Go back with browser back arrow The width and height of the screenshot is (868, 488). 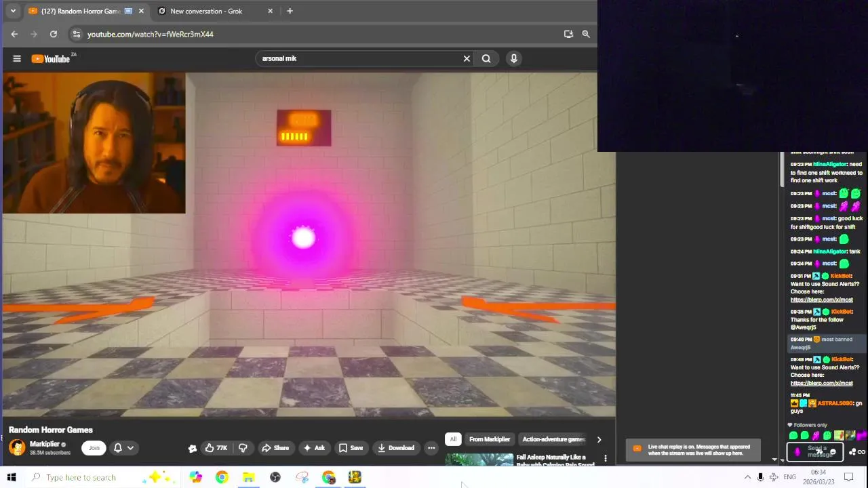(14, 34)
